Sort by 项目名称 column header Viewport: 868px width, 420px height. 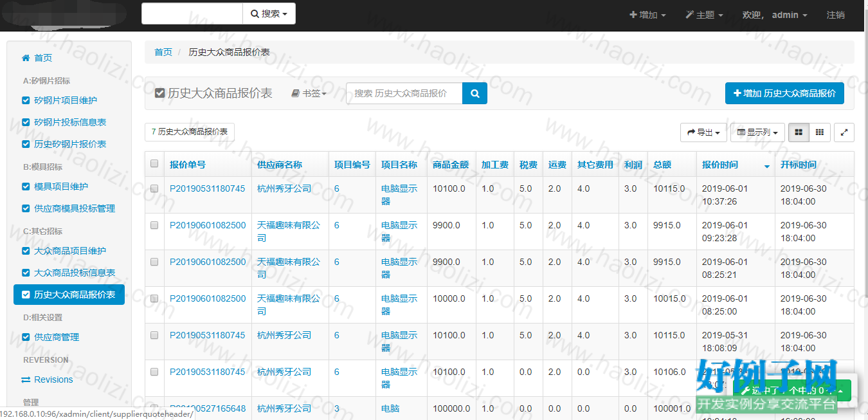pyautogui.click(x=399, y=165)
